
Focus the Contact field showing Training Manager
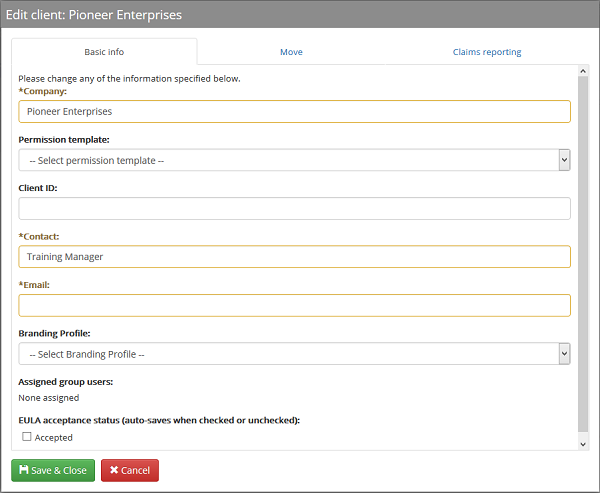(x=294, y=257)
